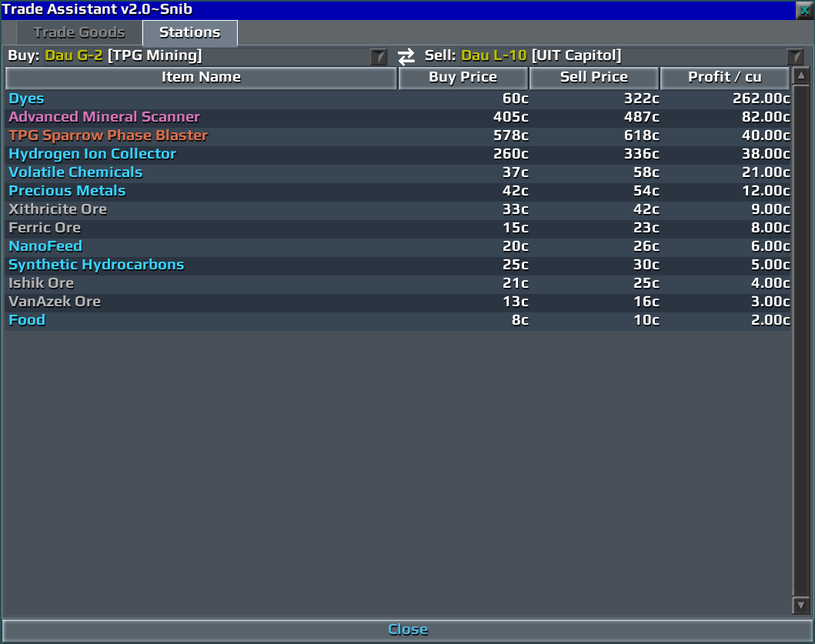This screenshot has width=815, height=644.
Task: Click the scrollbar down arrow
Action: 801,605
